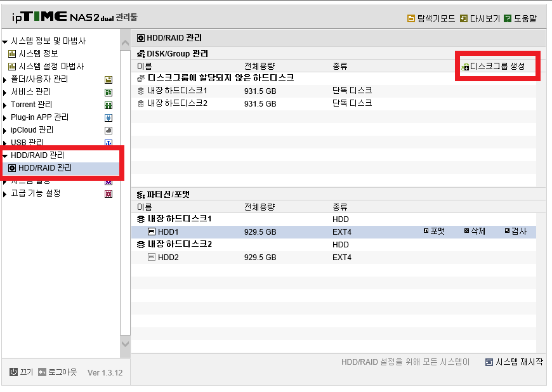The image size is (552, 392).
Task: Select HDD1 partition row
Action: pyautogui.click(x=333, y=232)
